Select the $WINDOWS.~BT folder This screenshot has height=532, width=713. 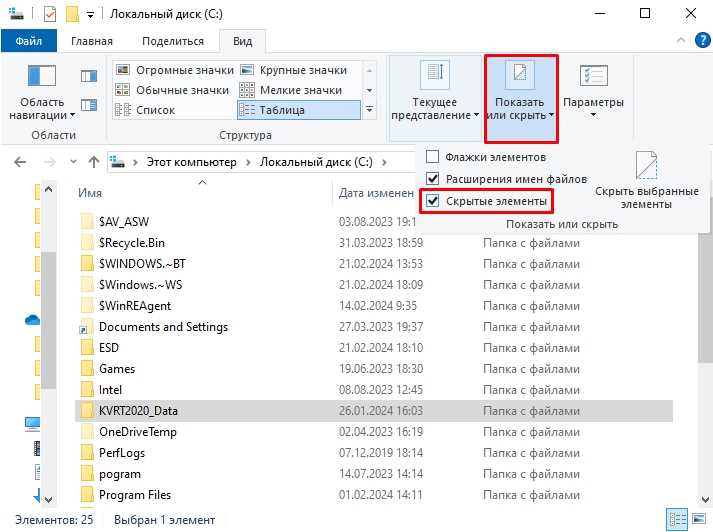click(142, 264)
